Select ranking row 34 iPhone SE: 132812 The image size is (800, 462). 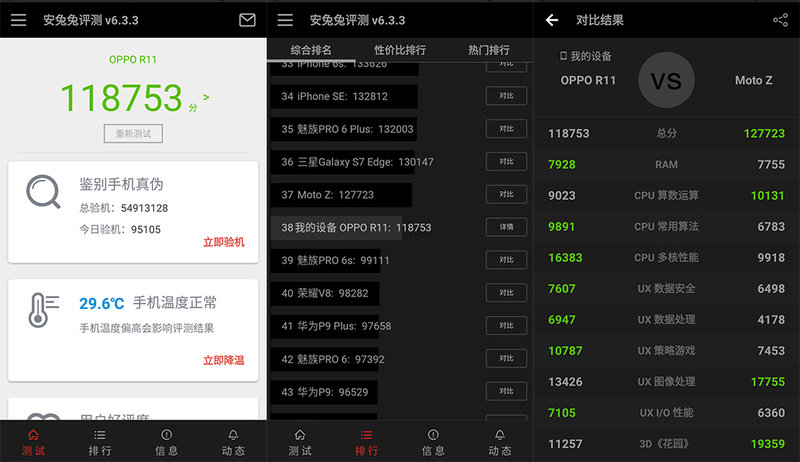click(344, 96)
